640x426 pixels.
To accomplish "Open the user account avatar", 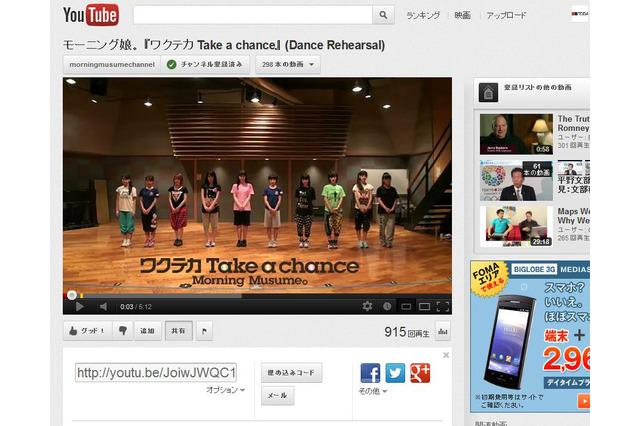I will [580, 14].
